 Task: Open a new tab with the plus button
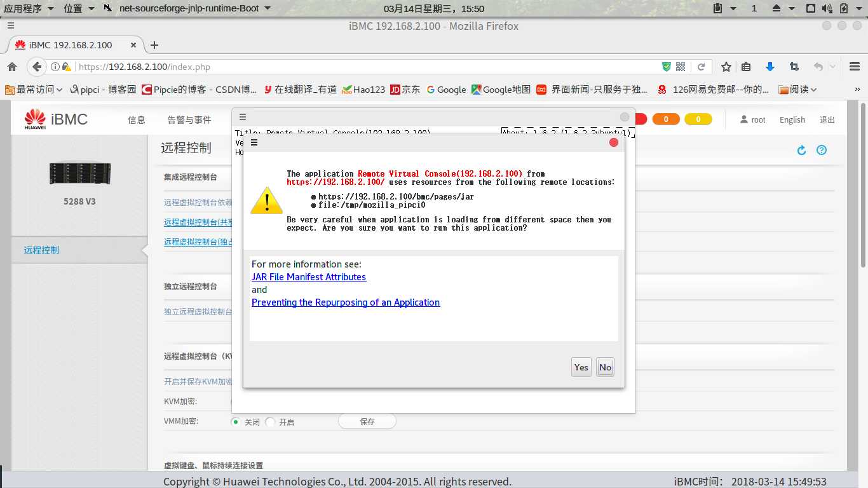154,45
